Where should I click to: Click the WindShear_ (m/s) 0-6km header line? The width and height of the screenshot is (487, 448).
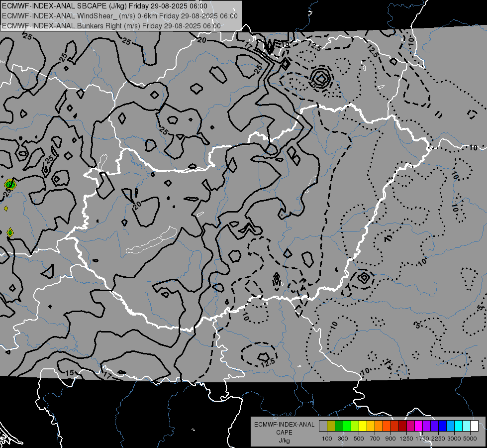[119, 16]
